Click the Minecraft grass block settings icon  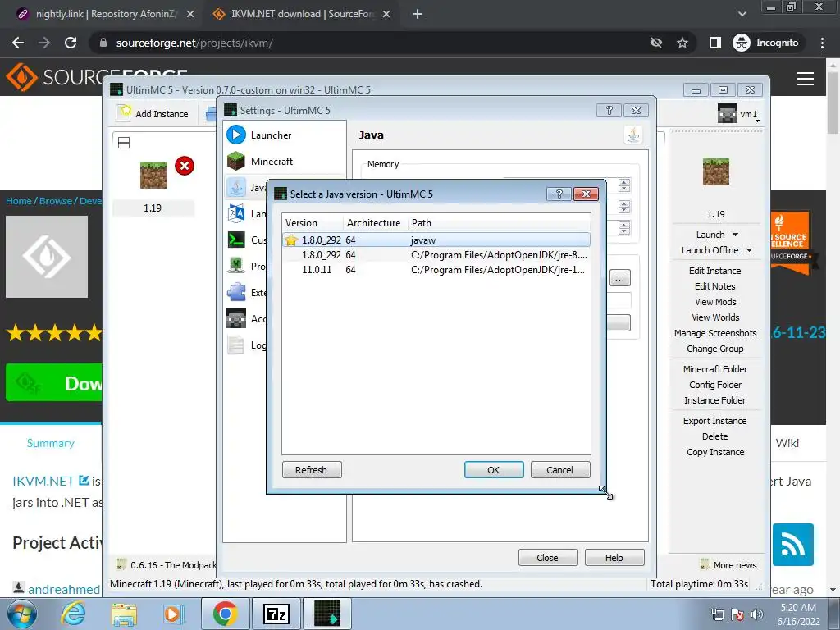click(236, 161)
